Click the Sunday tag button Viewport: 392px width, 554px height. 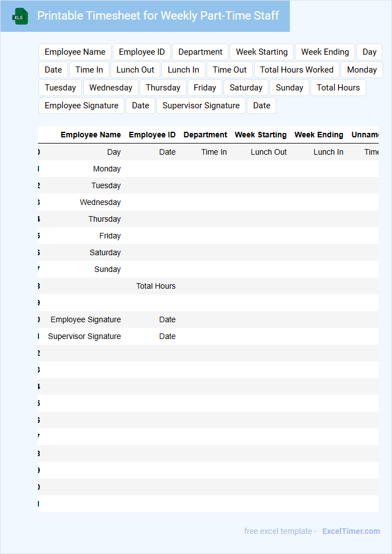pos(290,88)
